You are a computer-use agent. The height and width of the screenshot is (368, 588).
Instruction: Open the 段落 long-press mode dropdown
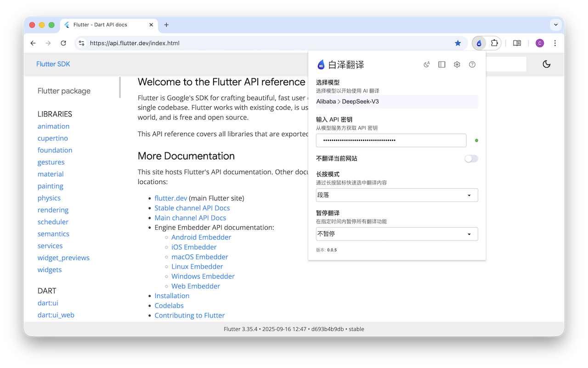396,195
